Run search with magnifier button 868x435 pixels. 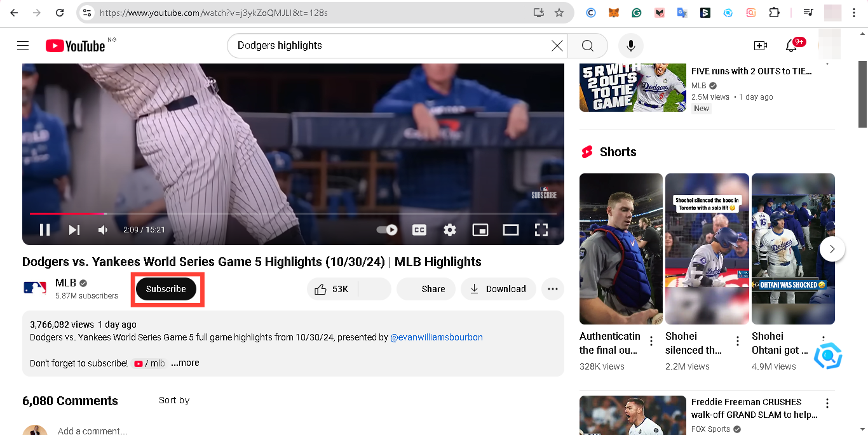coord(587,46)
